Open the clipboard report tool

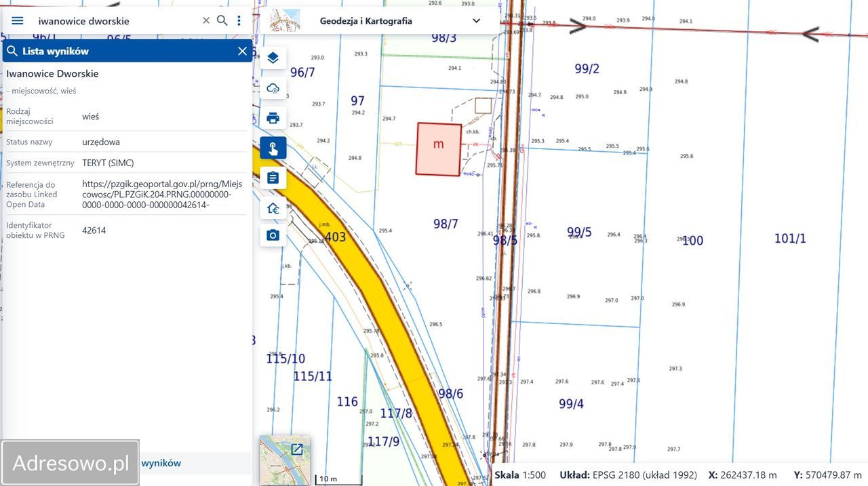[x=273, y=178]
